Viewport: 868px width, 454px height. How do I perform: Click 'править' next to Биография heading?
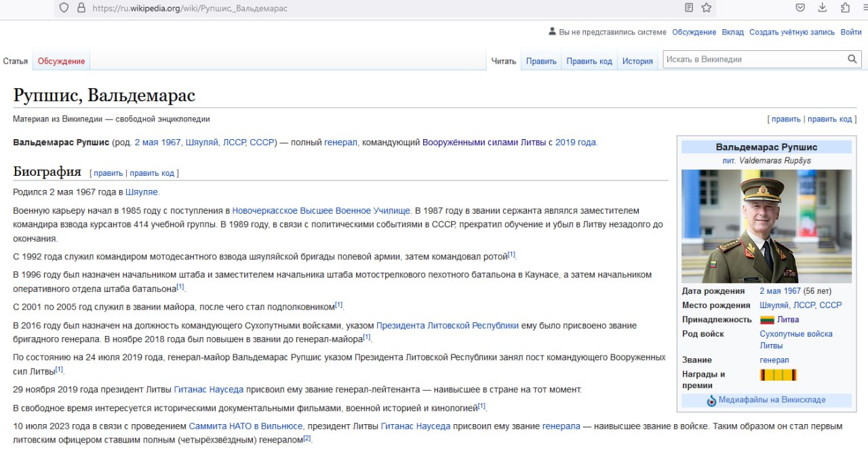pyautogui.click(x=108, y=173)
